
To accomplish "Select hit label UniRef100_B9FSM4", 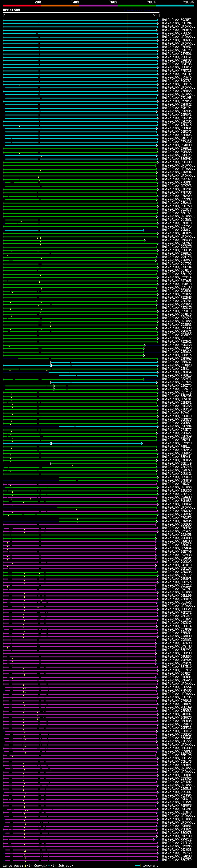I will [177, 426].
